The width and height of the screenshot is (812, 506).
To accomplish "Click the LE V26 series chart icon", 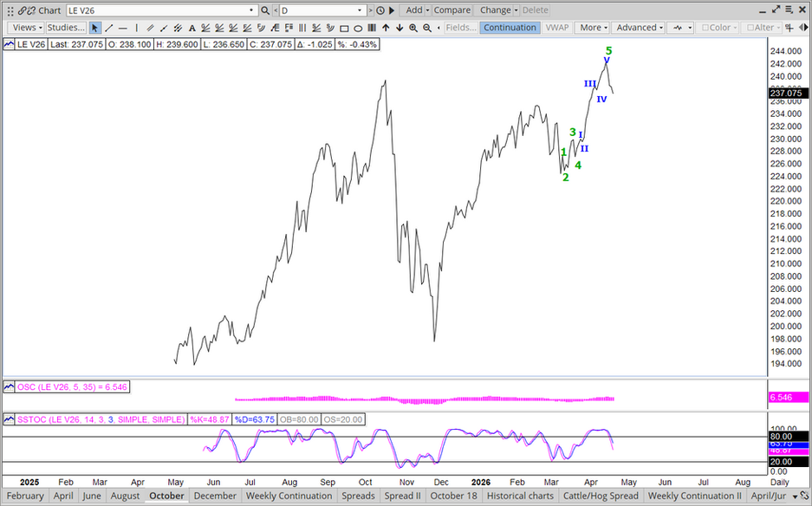I will pyautogui.click(x=10, y=44).
